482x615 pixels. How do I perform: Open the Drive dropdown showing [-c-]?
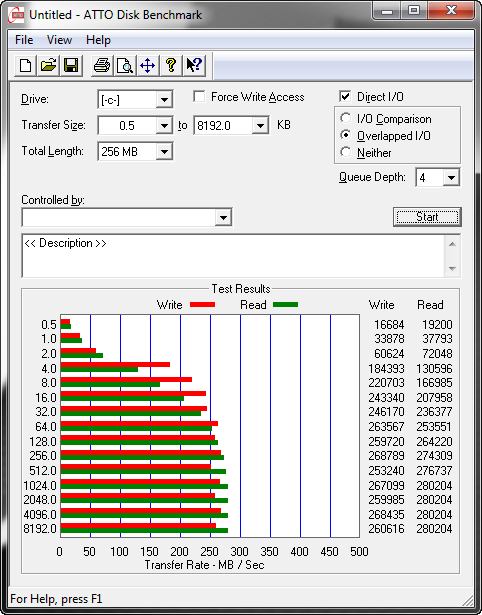(164, 100)
